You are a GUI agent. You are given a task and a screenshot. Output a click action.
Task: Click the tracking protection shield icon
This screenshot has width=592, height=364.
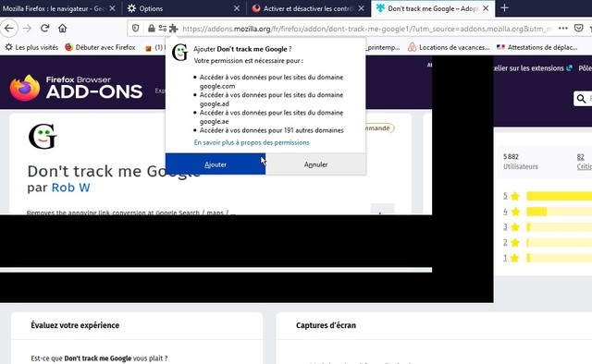(136, 29)
